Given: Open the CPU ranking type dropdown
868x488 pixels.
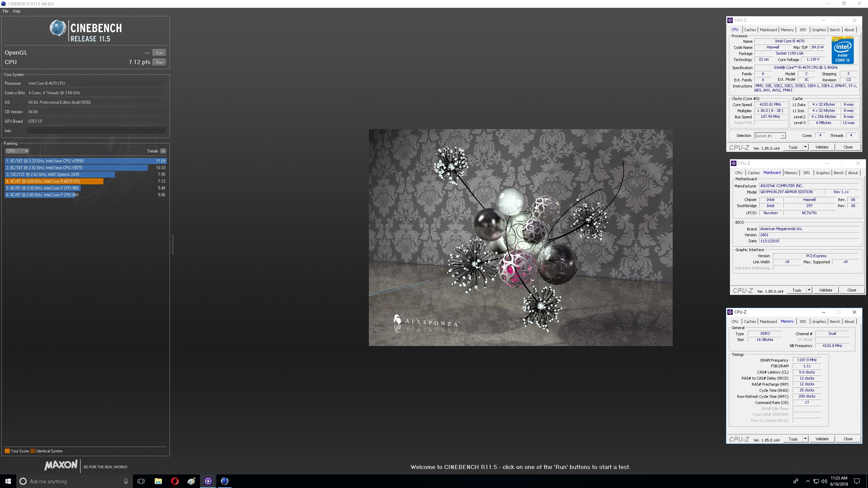Looking at the screenshot, I should click(17, 151).
